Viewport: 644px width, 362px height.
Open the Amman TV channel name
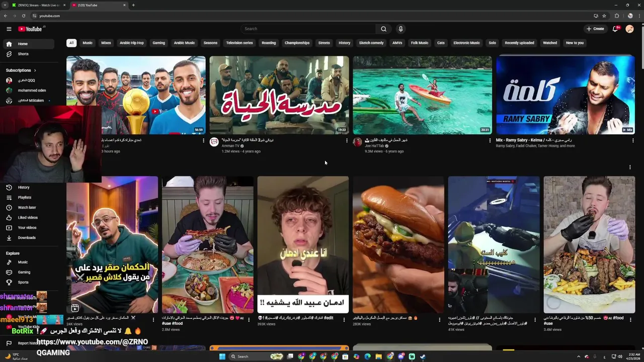click(x=230, y=146)
